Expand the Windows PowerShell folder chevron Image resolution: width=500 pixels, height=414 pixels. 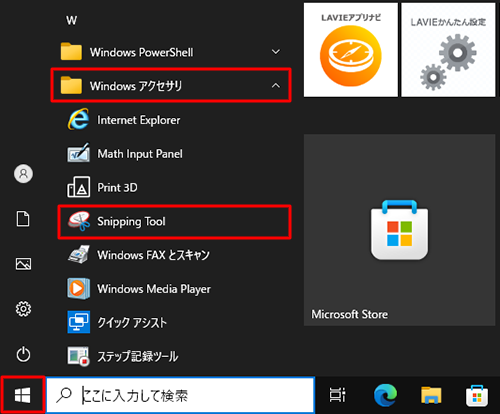tap(276, 52)
